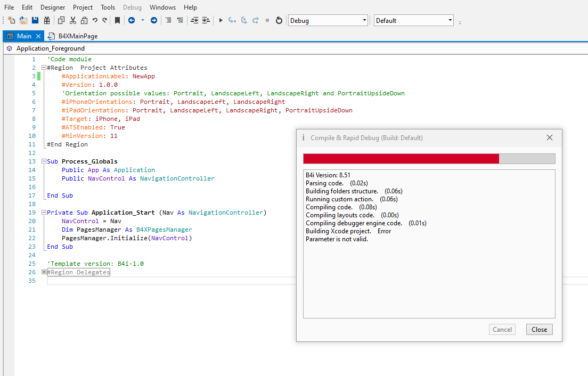The height and width of the screenshot is (376, 588).
Task: Click the Restart circular arrow icon
Action: [x=279, y=20]
